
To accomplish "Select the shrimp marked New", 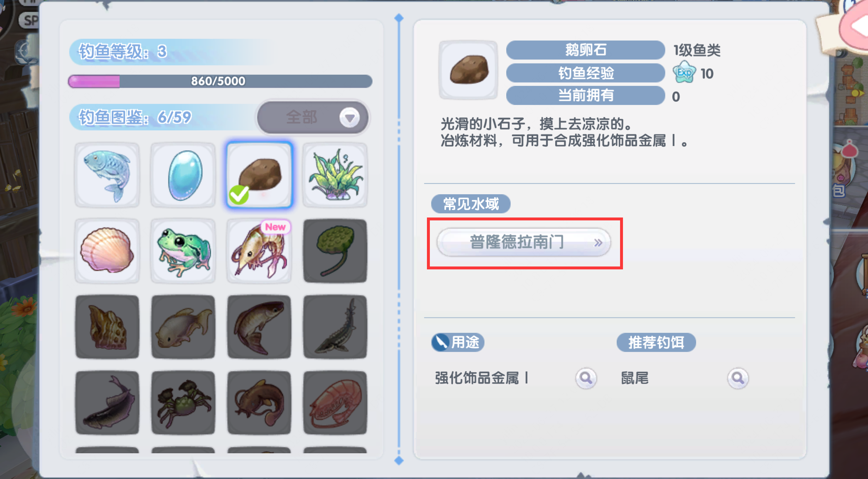I will pos(259,251).
